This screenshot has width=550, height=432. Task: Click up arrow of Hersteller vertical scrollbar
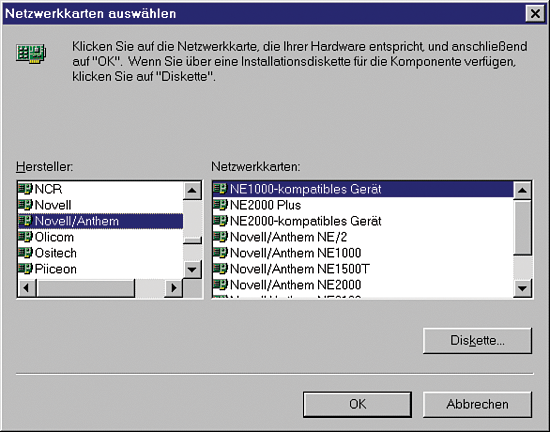[x=192, y=191]
